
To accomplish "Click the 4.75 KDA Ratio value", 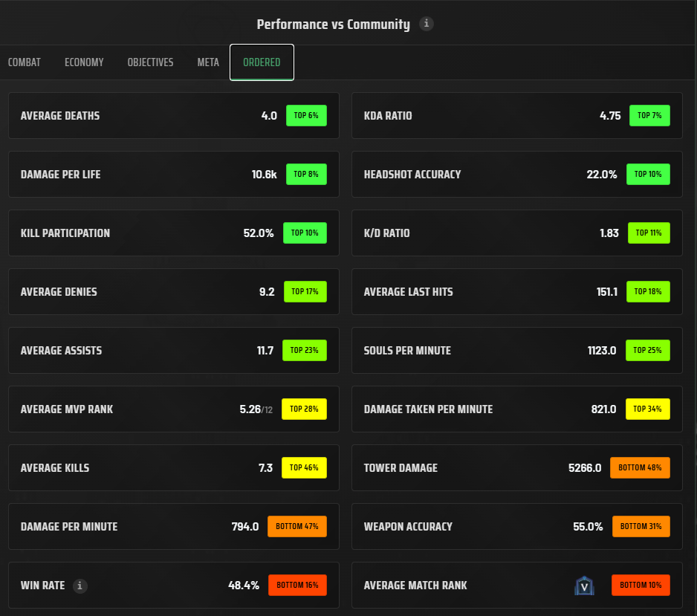I will pyautogui.click(x=610, y=116).
